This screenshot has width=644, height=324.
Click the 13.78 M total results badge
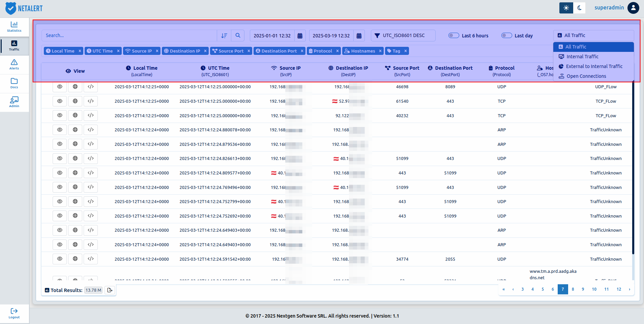[93, 290]
